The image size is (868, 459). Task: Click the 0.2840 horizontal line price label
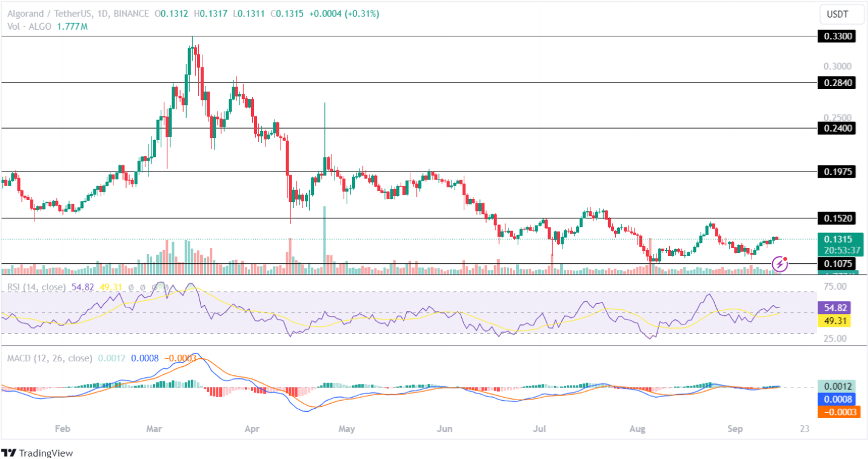pyautogui.click(x=836, y=82)
